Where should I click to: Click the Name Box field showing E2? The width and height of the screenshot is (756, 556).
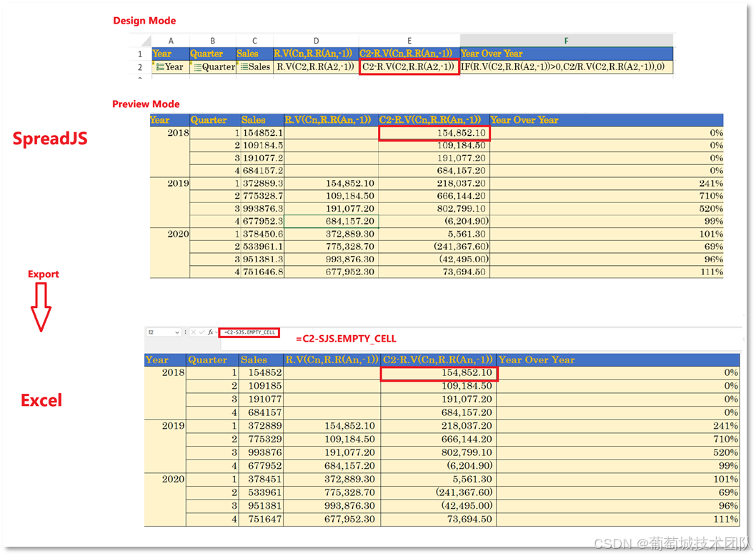[164, 332]
